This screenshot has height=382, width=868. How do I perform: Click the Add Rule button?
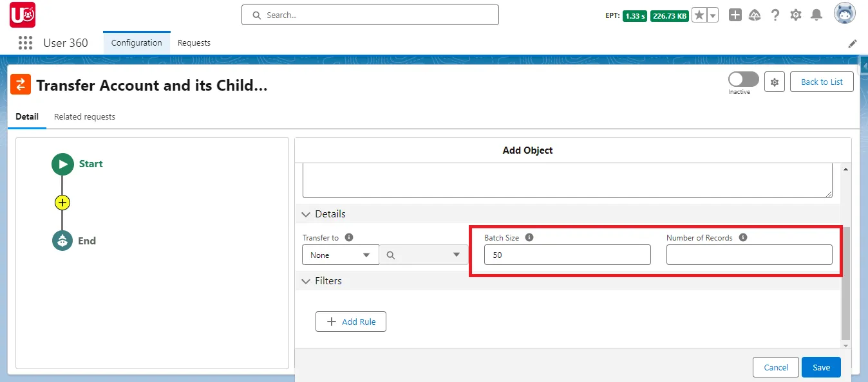(351, 322)
